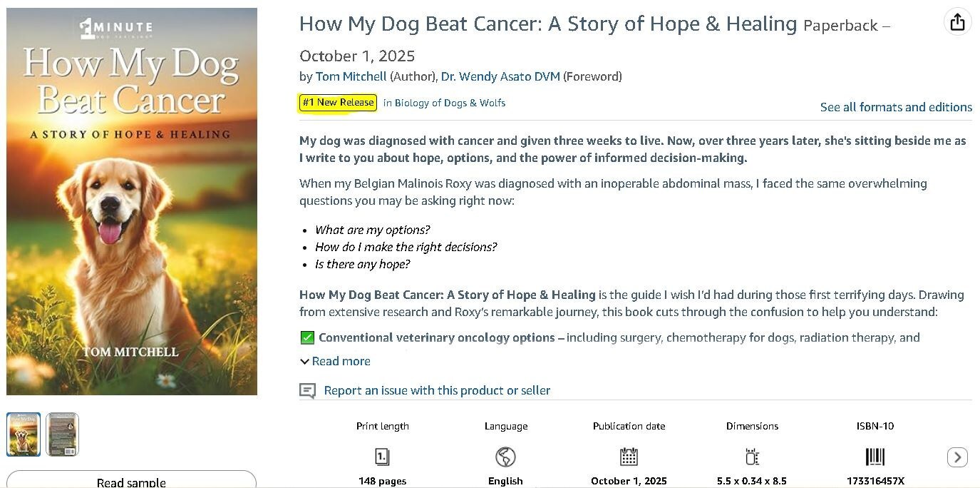Click the ISBN-10 barcode icon
This screenshot has width=980, height=488.
pyautogui.click(x=875, y=457)
